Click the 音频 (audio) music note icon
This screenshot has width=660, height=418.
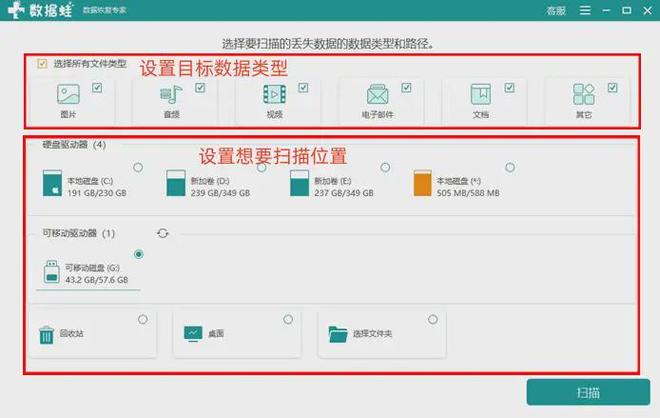(171, 94)
